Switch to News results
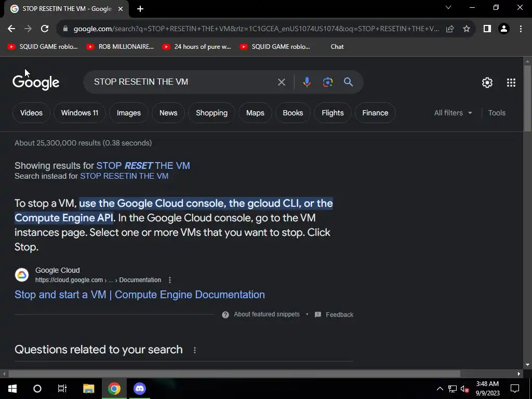532x399 pixels. click(168, 113)
